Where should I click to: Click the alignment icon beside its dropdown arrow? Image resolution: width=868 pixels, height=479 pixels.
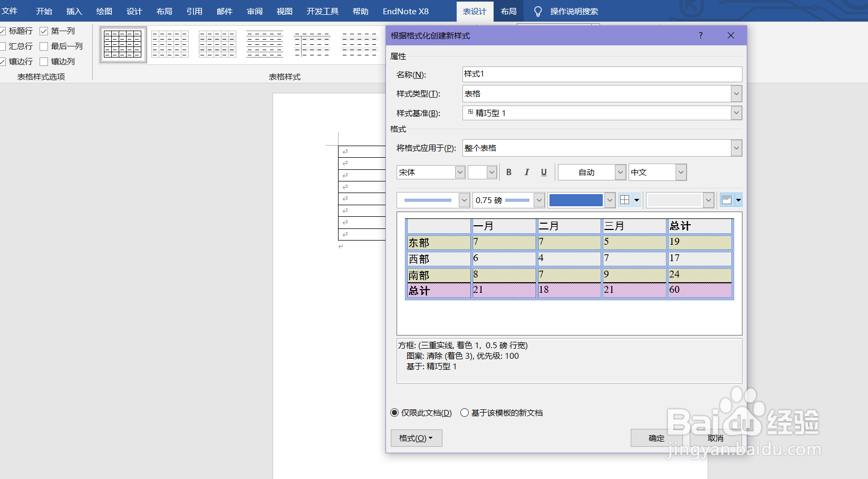[727, 199]
